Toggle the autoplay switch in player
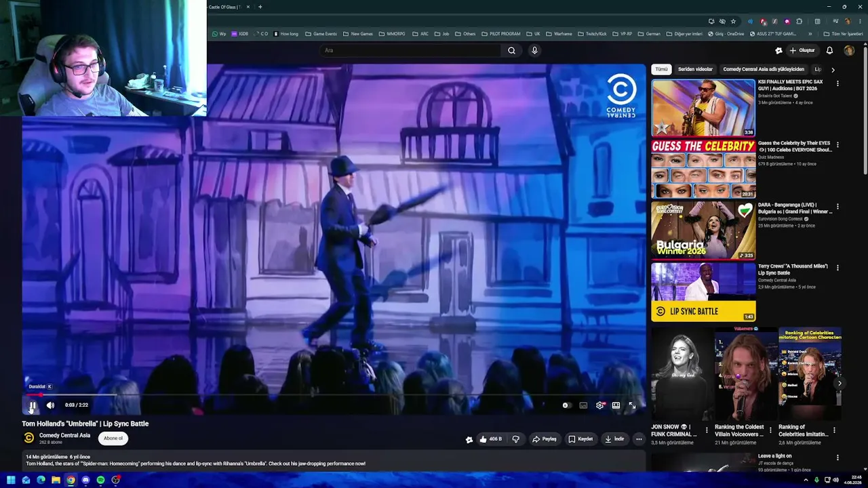Viewport: 868px width, 488px height. click(566, 405)
